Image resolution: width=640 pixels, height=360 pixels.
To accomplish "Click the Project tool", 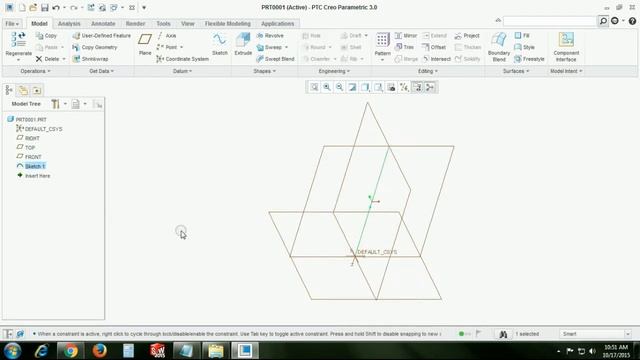I will tap(467, 36).
